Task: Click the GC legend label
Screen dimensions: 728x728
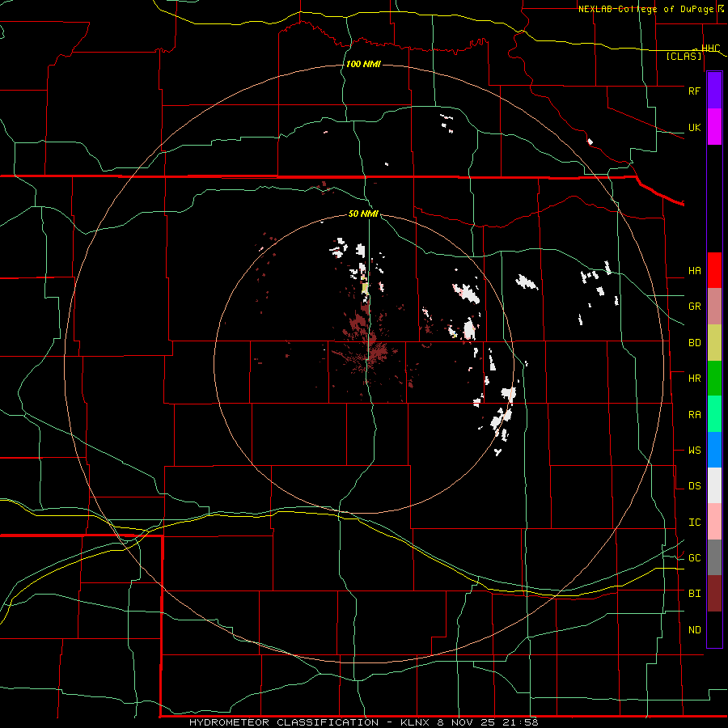Action: [x=694, y=558]
